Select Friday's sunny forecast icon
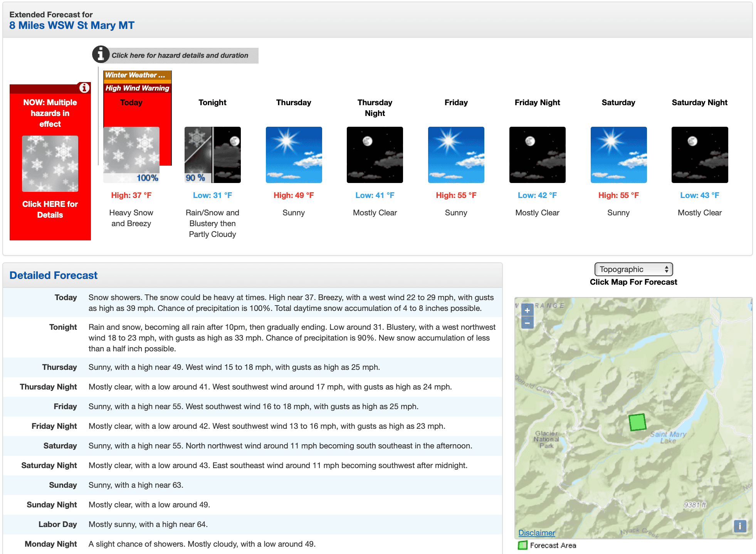 pyautogui.click(x=456, y=155)
